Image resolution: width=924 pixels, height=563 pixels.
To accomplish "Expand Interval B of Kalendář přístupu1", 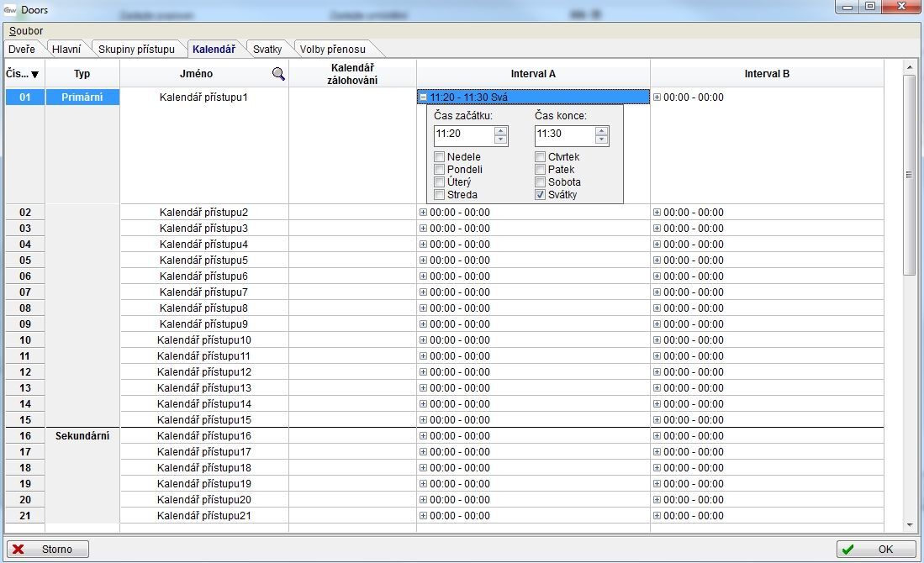I will point(657,97).
